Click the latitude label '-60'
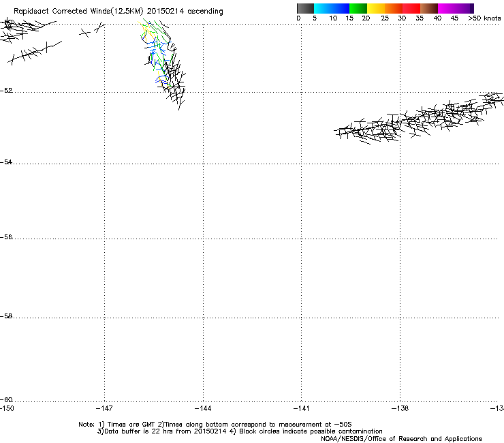504x443 pixels. click(6, 399)
